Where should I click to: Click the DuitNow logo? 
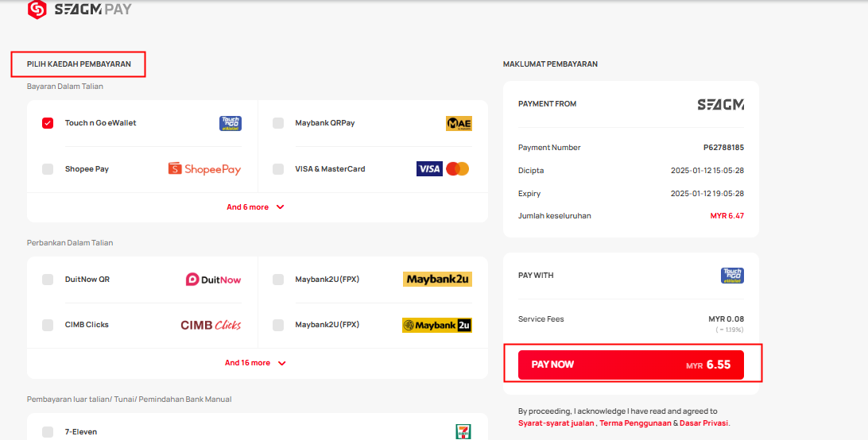214,280
